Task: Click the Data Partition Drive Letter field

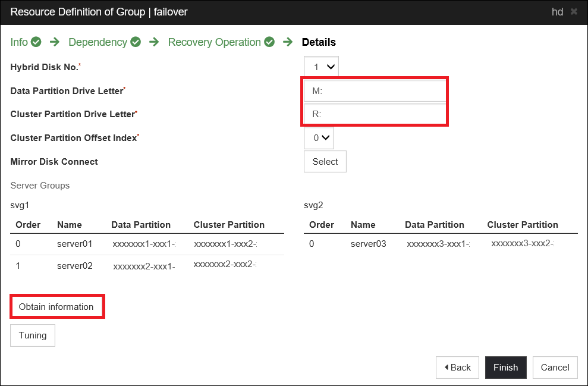Action: [375, 89]
